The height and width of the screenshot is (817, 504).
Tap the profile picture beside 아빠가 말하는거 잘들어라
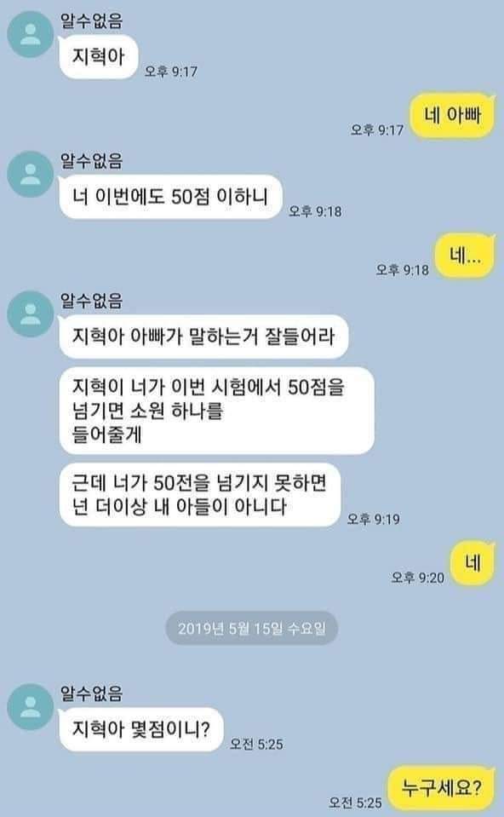(30, 314)
